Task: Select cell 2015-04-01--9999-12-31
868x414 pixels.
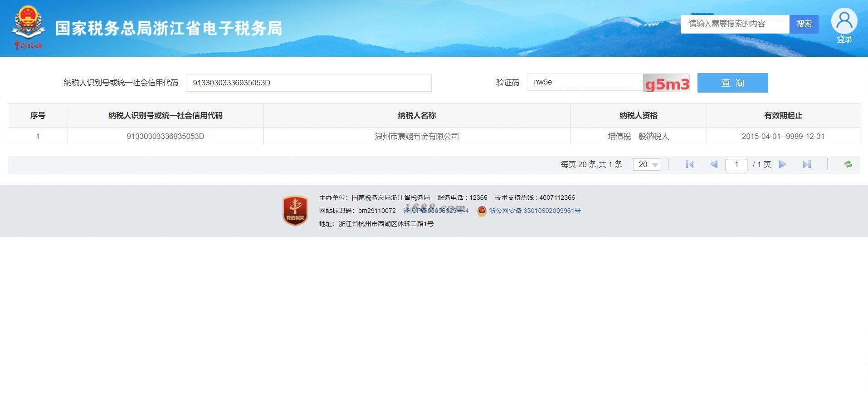Action: pyautogui.click(x=783, y=136)
